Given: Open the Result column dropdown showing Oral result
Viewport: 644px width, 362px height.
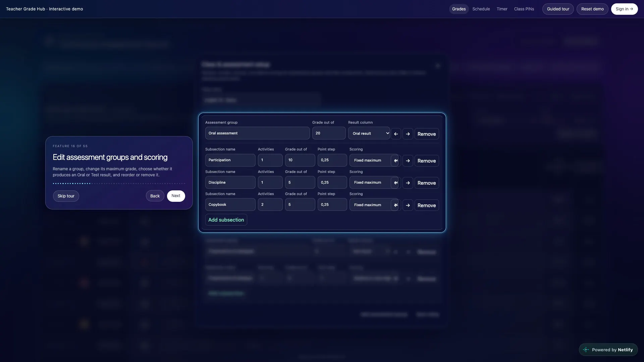Looking at the screenshot, I should click(x=369, y=133).
